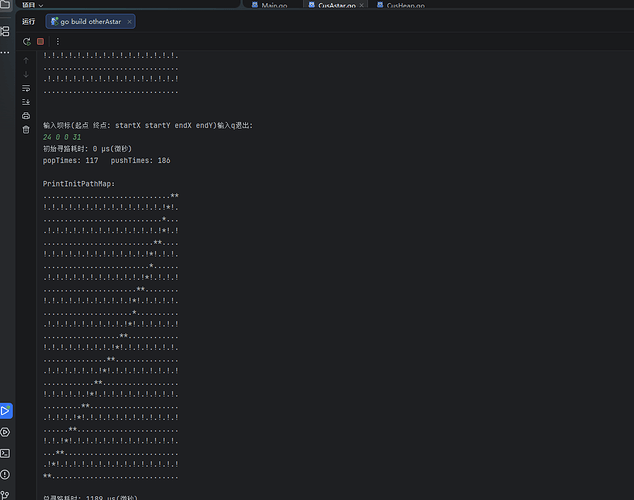
Task: Click the 'popTimes: 117' text
Action: pos(70,160)
